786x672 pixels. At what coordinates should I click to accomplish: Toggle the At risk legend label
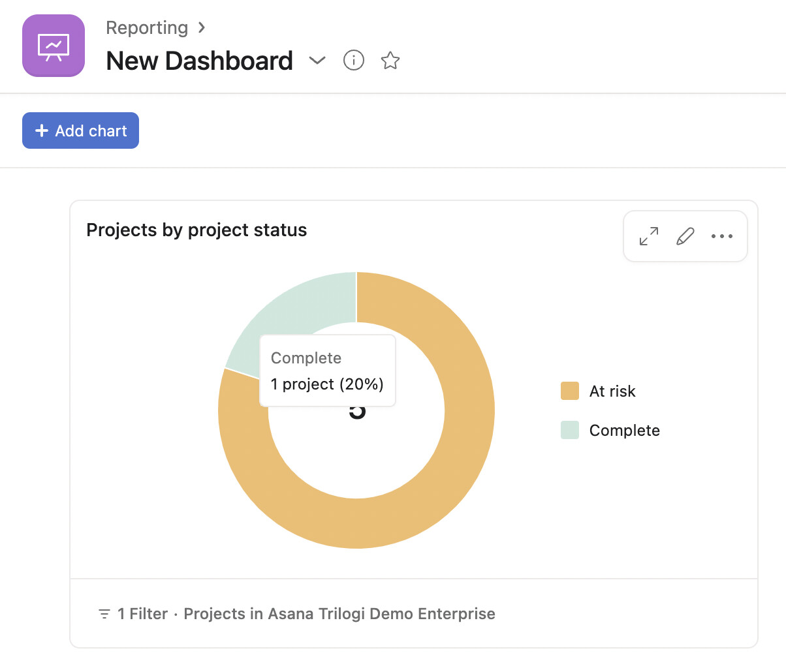tap(612, 391)
